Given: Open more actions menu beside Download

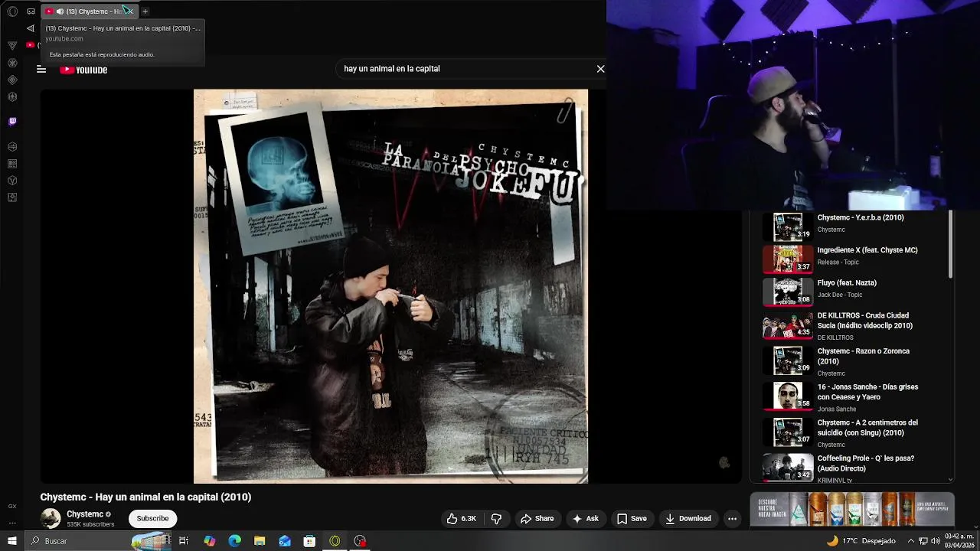Looking at the screenshot, I should (x=732, y=518).
